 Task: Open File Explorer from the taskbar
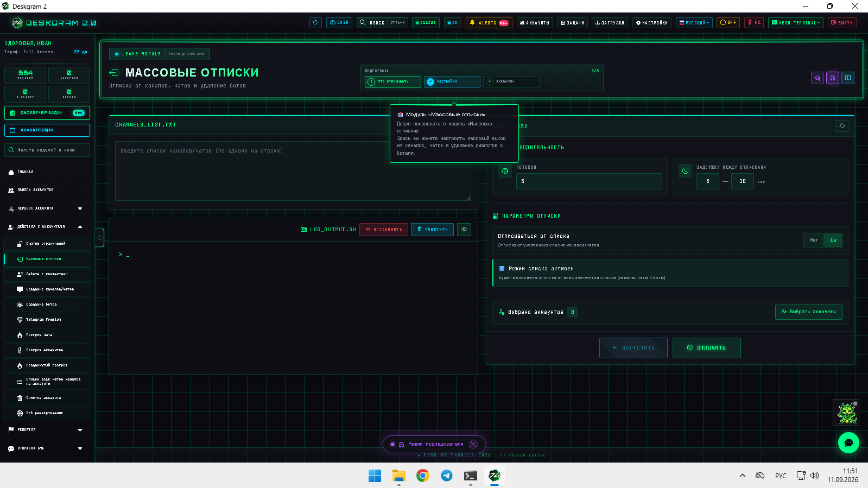tap(399, 476)
